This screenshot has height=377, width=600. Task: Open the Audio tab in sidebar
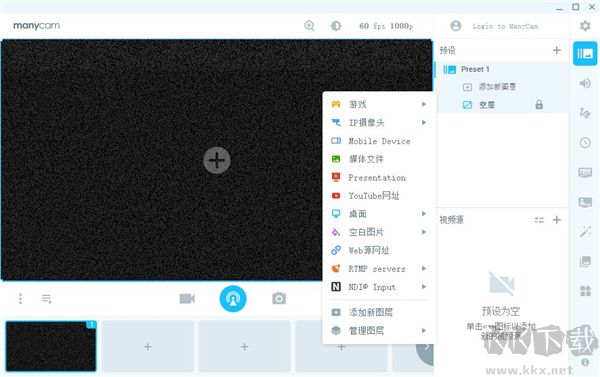coord(585,83)
